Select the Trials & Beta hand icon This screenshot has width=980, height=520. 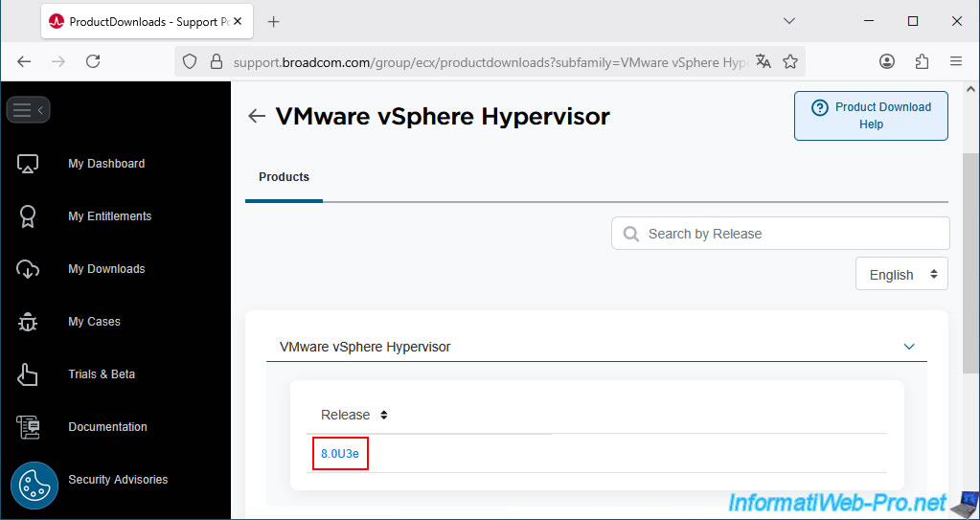click(28, 374)
